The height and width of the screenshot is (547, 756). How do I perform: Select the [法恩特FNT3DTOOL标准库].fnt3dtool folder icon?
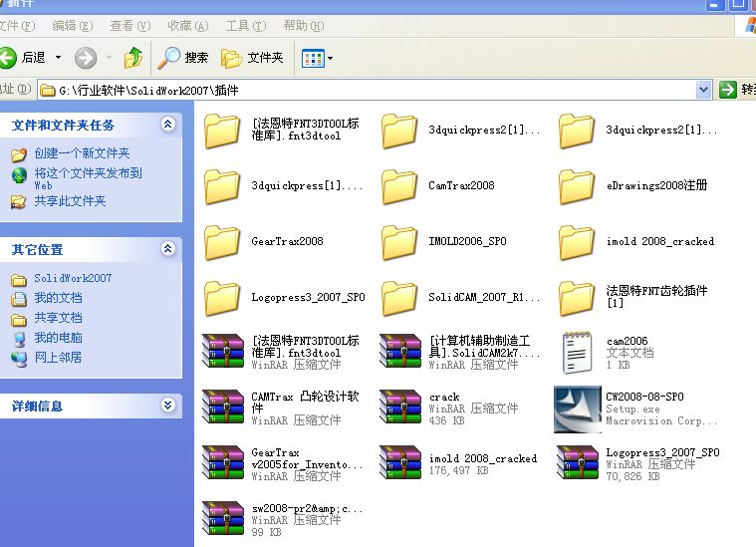click(x=222, y=131)
